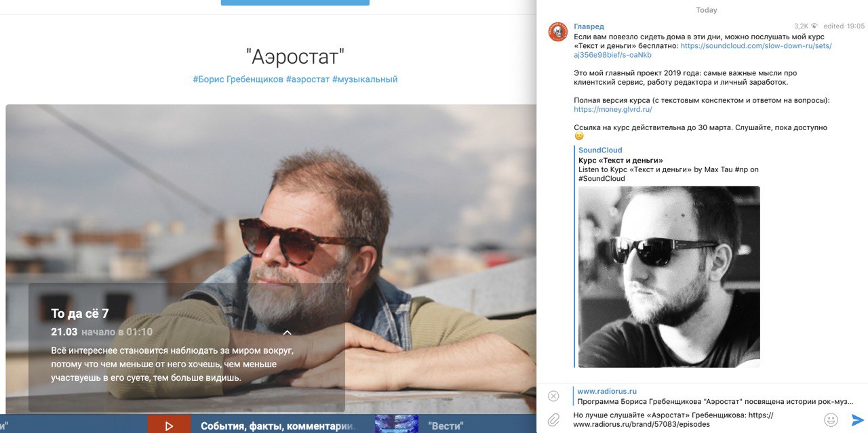The height and width of the screenshot is (433, 868).
Task: Click the 'edited 19:05' message timestamp
Action: pos(844,26)
